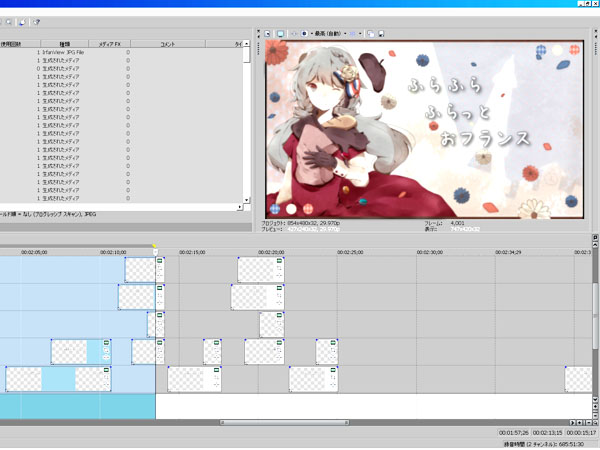Open preview quality dropdown showing 最高 (自動)

point(330,34)
